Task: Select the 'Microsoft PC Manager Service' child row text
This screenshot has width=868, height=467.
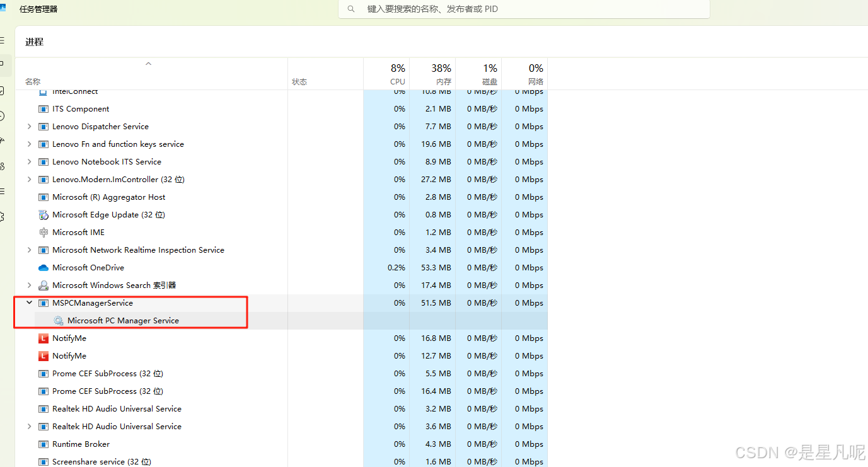Action: (123, 321)
